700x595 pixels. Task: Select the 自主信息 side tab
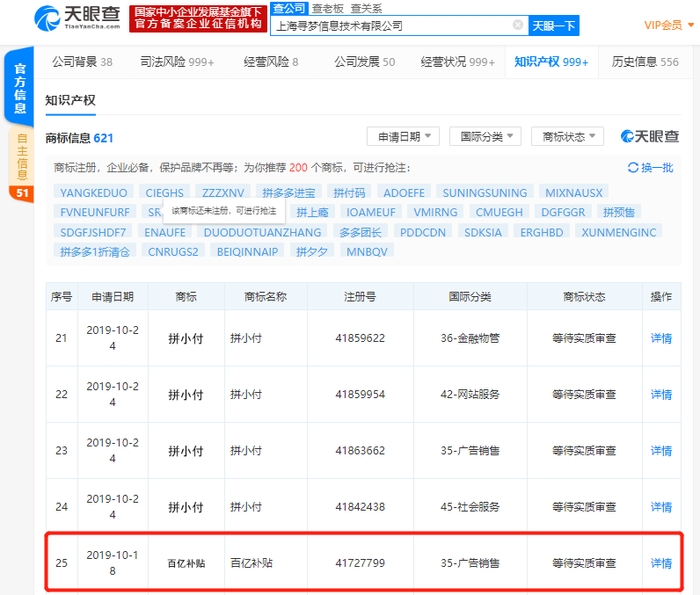[21, 164]
